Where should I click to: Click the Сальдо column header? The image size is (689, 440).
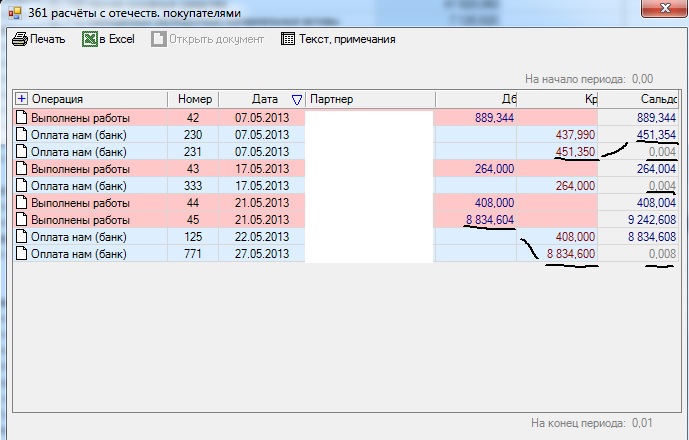click(x=659, y=99)
